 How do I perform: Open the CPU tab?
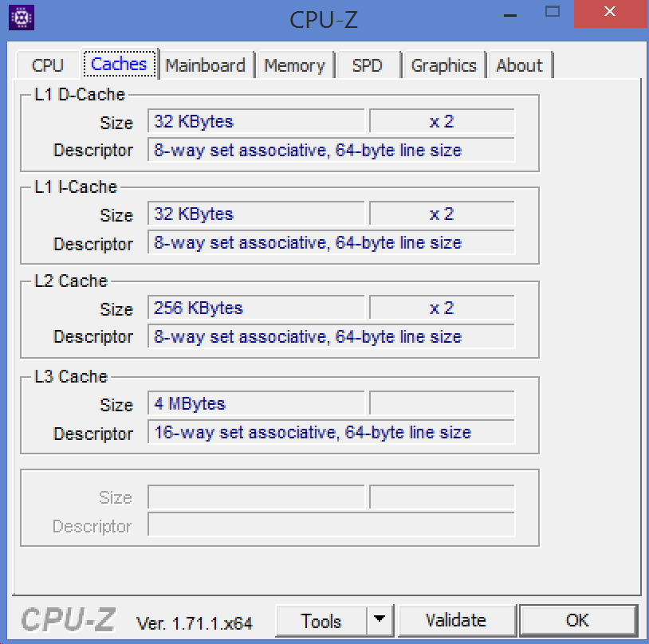48,65
